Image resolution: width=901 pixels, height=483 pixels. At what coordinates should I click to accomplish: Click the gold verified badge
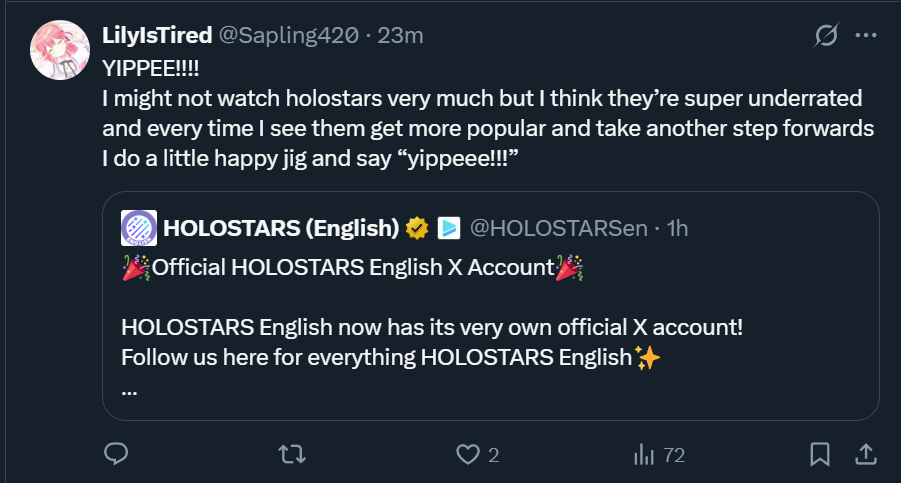point(417,228)
